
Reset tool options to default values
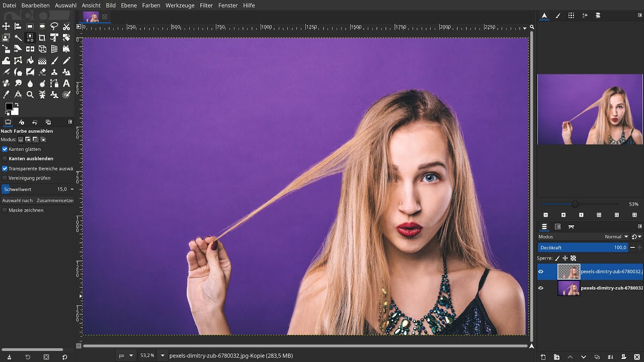tap(64, 357)
